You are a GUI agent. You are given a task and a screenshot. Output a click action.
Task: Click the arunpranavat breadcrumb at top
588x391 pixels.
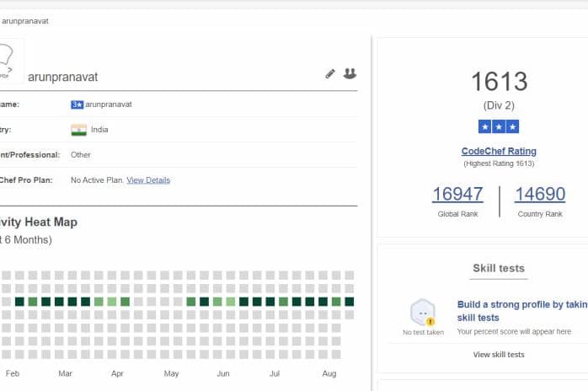(24, 21)
